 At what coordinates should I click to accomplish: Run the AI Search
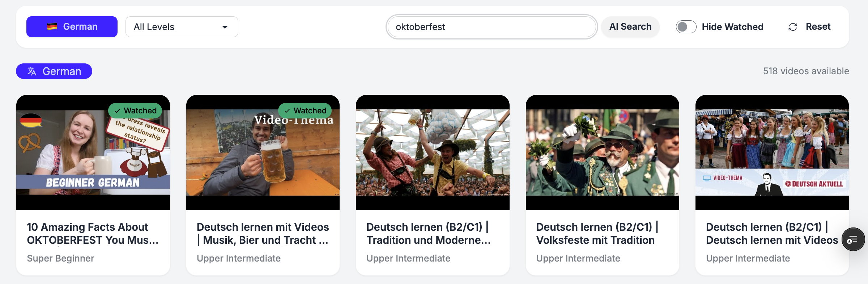point(630,27)
